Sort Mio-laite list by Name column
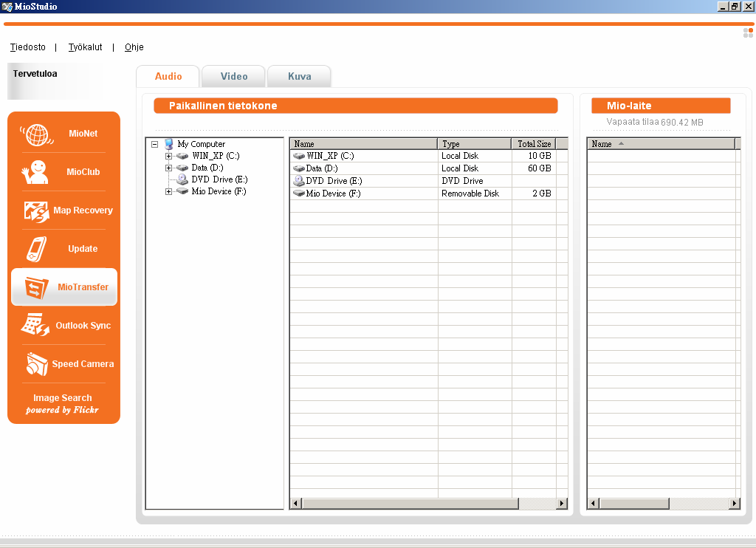 [661, 144]
